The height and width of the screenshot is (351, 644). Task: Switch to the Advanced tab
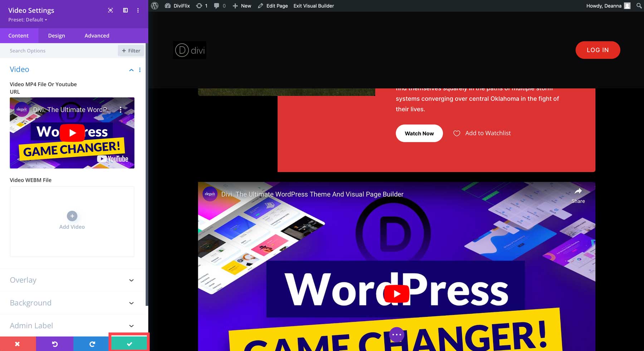(97, 36)
